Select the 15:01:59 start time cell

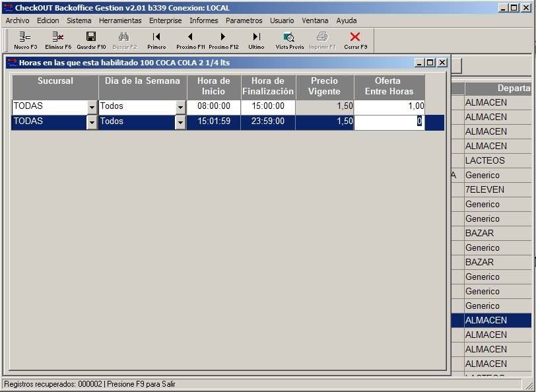click(214, 122)
